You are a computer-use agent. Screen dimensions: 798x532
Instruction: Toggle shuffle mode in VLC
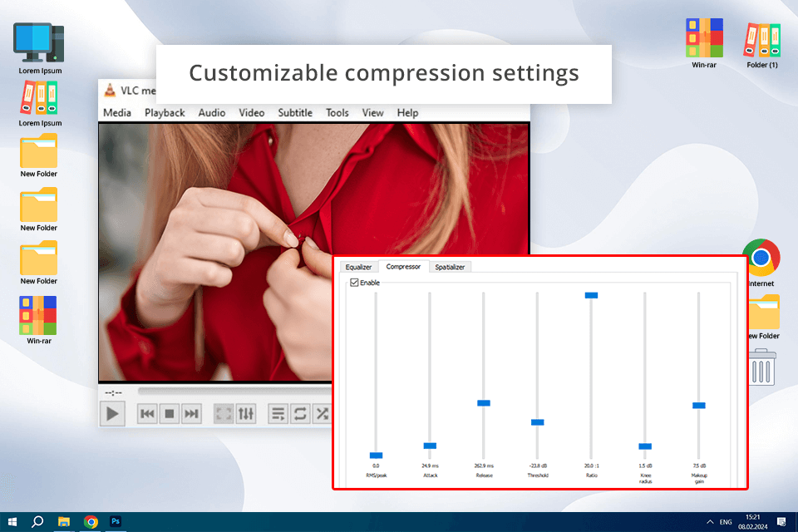tap(323, 414)
